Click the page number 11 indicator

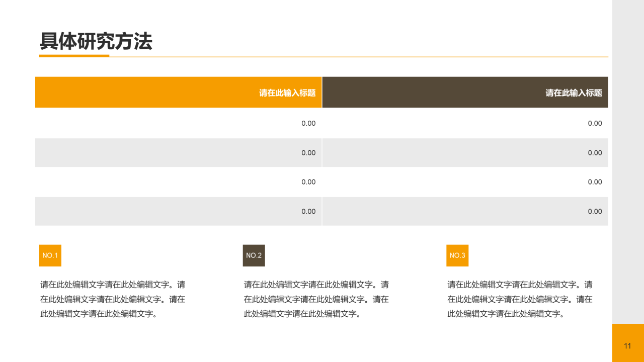point(628,345)
